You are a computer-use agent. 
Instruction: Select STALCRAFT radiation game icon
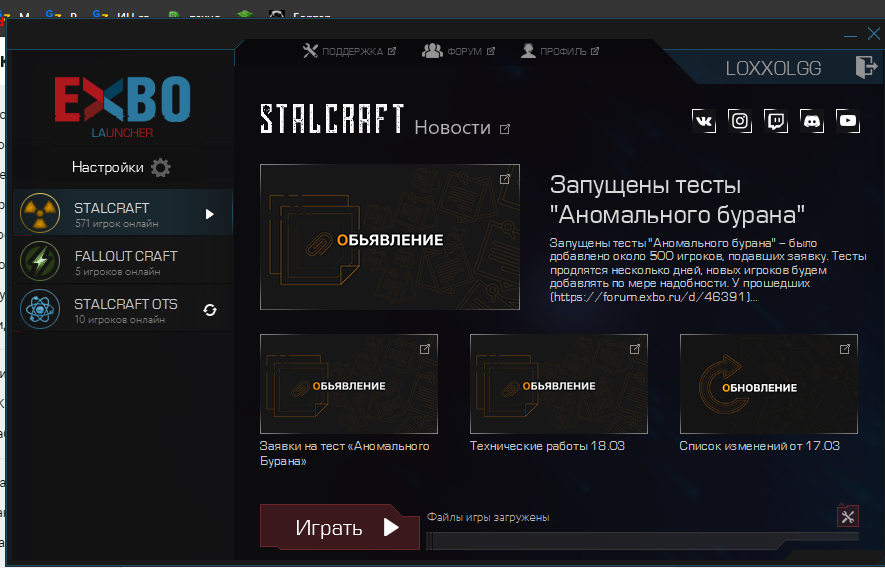(40, 213)
